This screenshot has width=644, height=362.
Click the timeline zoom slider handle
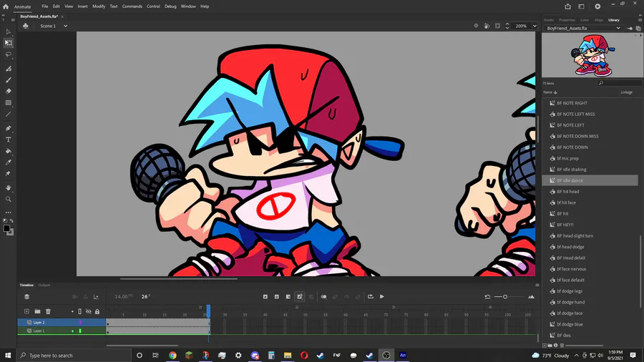[x=505, y=297]
